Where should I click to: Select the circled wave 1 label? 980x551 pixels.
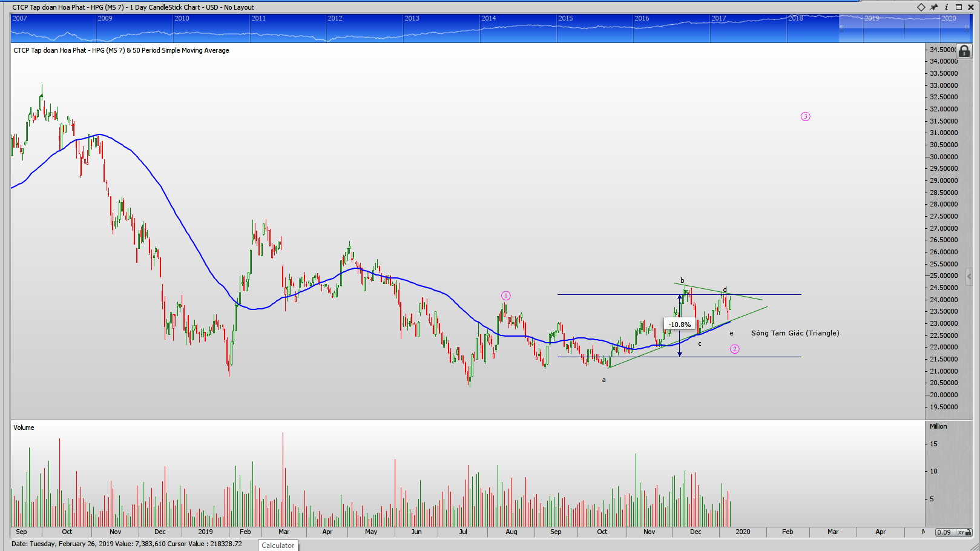pyautogui.click(x=505, y=295)
